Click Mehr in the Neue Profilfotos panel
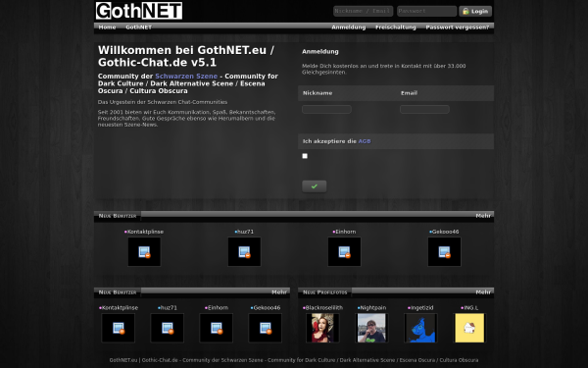This screenshot has width=588, height=368. 483,291
